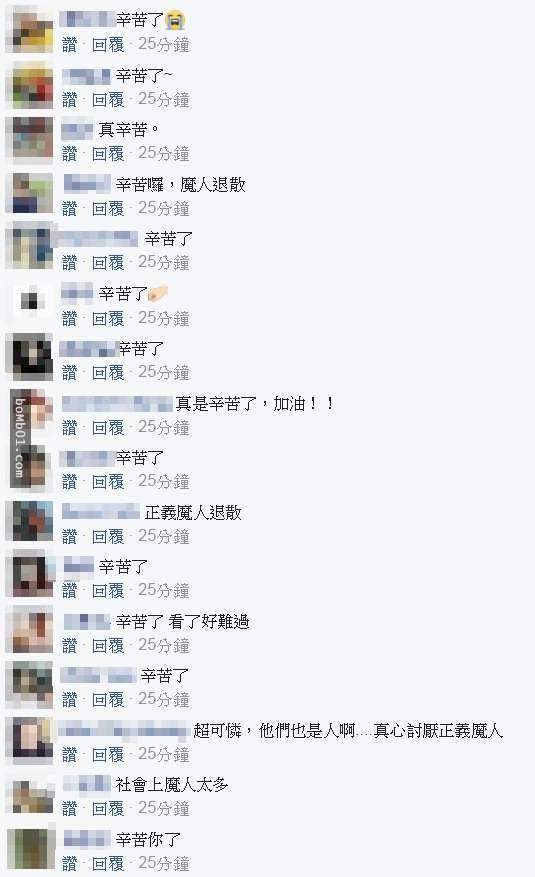Click the hand emoji after '辛苦了'

click(158, 293)
